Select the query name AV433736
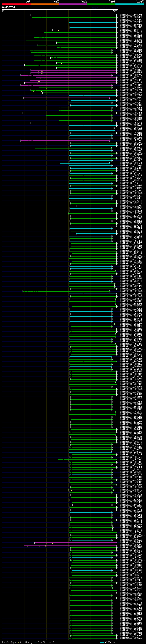This screenshot has height=644, width=146. pos(8,8)
